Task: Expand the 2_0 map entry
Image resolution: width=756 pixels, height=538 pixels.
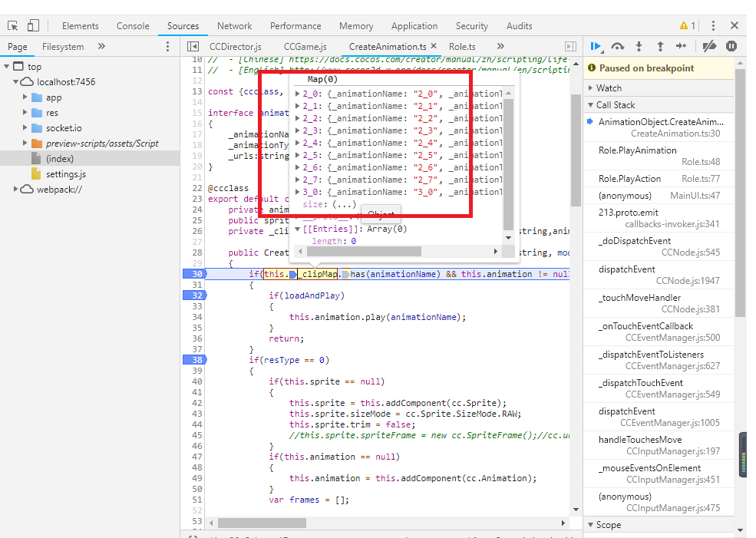Action: tap(298, 94)
